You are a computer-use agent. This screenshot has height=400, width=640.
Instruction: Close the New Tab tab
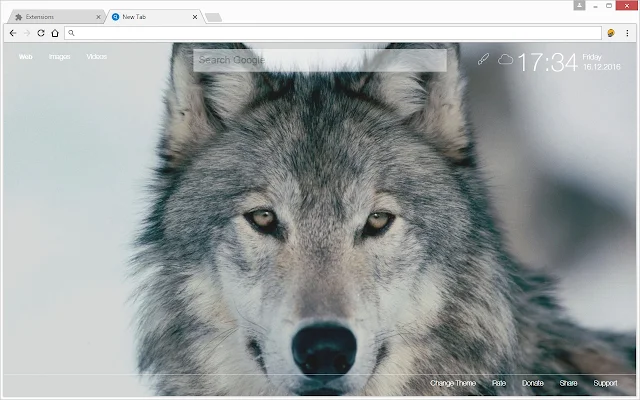tap(195, 17)
